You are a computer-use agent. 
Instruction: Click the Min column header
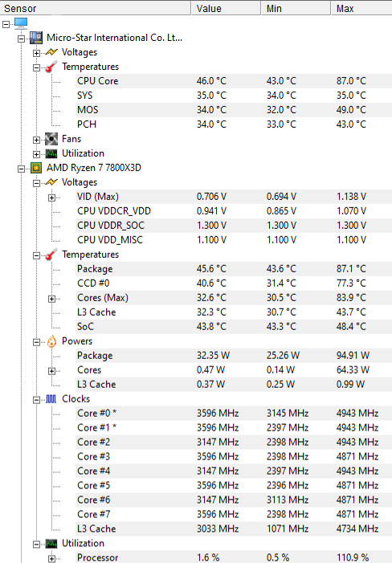point(296,8)
